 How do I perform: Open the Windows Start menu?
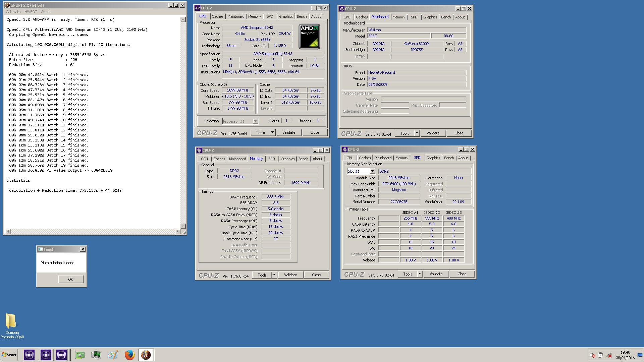(x=9, y=355)
